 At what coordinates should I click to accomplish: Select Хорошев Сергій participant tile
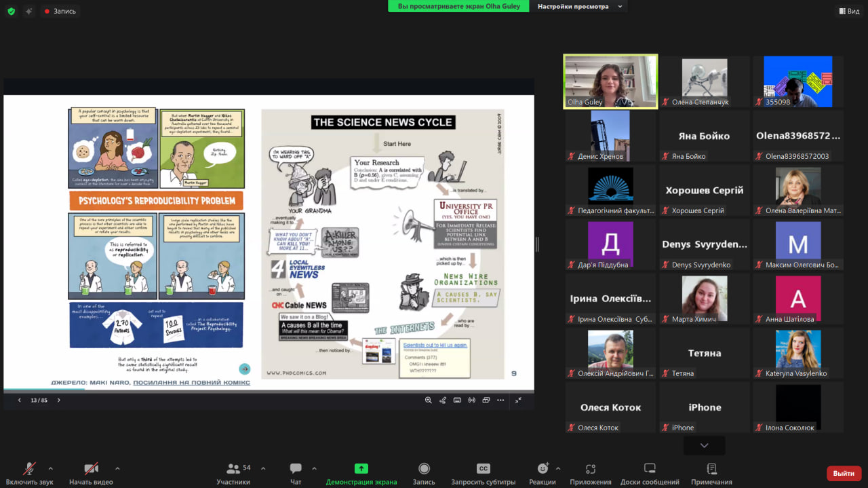(x=705, y=190)
